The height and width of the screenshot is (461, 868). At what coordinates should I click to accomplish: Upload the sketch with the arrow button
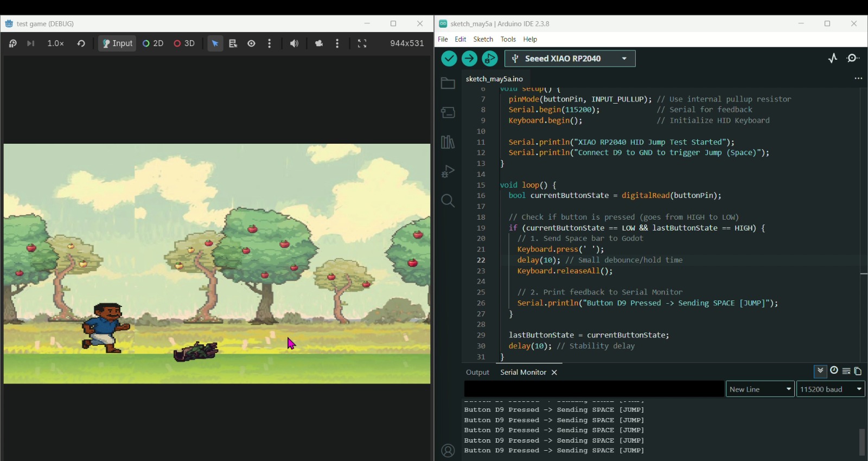click(x=469, y=59)
